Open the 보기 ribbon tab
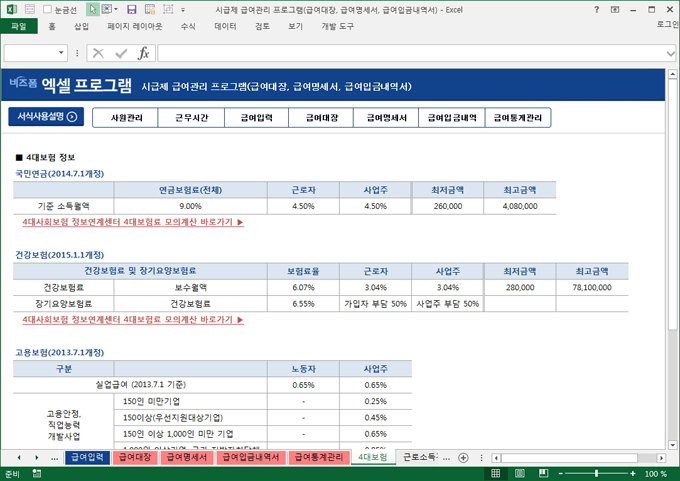This screenshot has width=680, height=481. (295, 26)
